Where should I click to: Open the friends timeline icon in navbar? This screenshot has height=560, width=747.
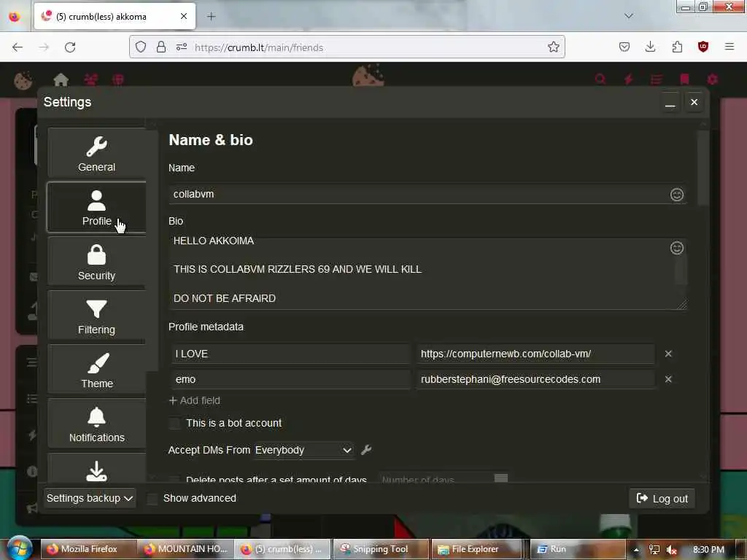coord(90,79)
